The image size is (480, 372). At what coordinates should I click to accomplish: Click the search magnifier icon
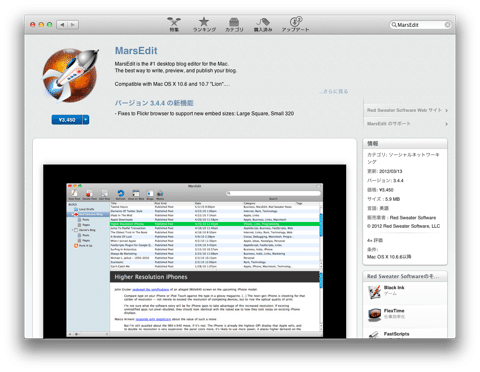[394, 25]
